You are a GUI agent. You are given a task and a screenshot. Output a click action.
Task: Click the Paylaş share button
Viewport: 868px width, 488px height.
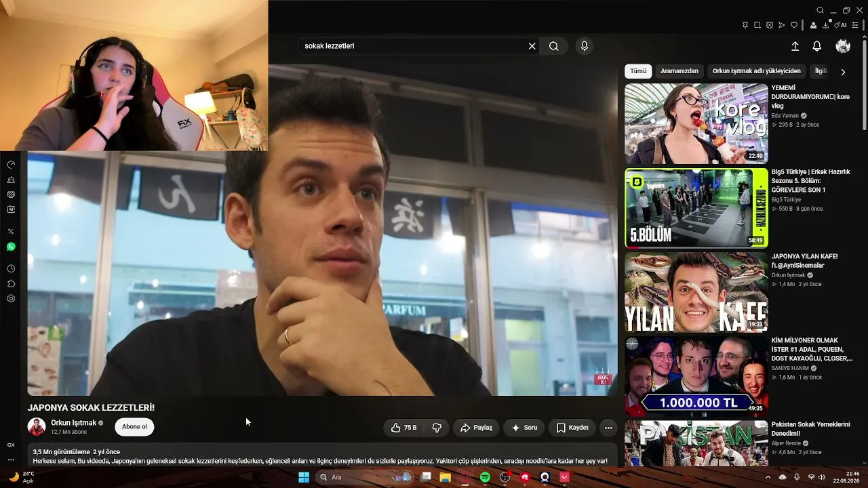click(x=476, y=428)
